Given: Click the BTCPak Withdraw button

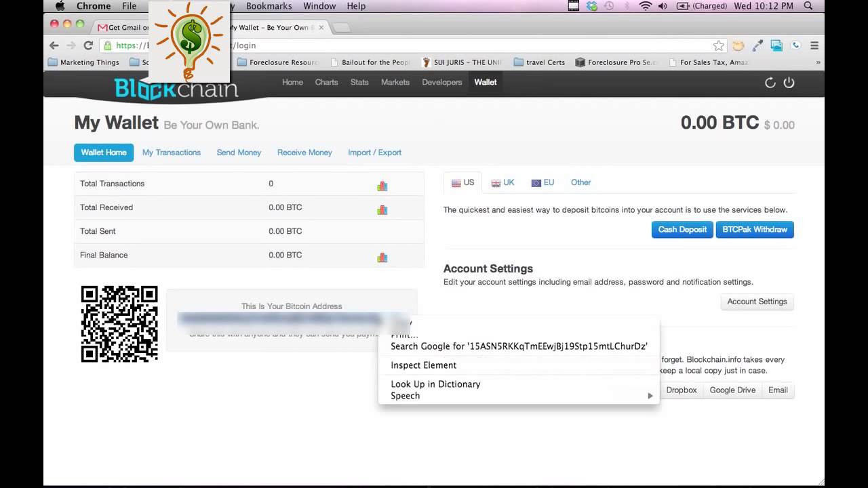Looking at the screenshot, I should coord(755,229).
